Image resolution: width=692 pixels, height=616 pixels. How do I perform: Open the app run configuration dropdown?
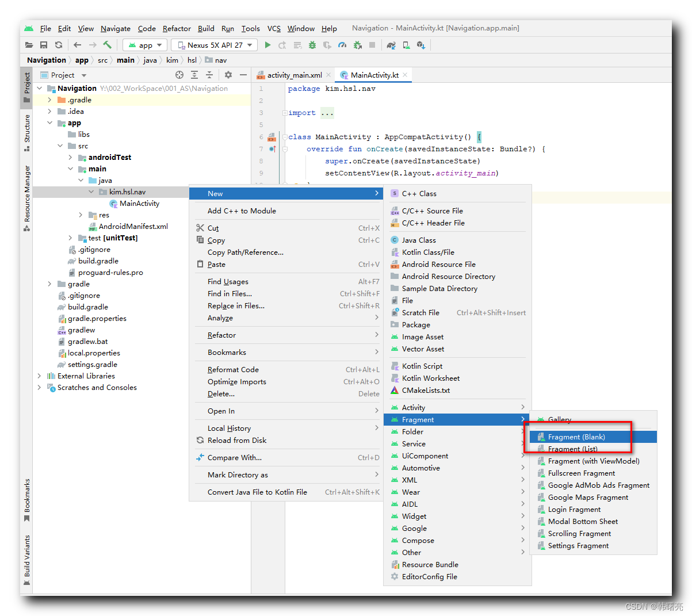tap(146, 45)
